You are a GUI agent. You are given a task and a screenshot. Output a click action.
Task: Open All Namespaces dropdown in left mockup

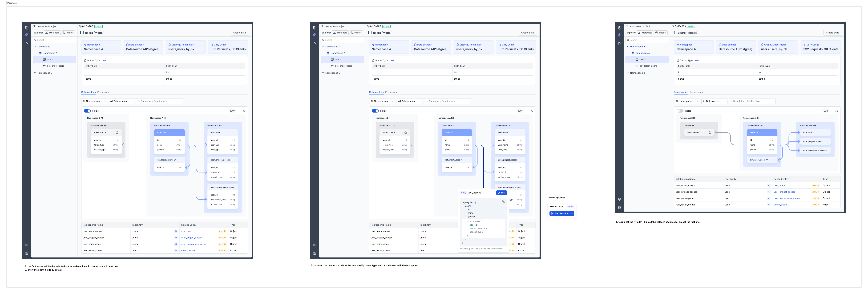pos(94,101)
